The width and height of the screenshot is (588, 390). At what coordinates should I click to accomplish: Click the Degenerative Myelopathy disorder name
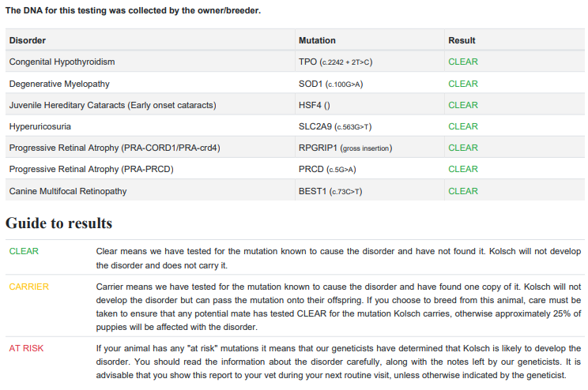click(x=59, y=84)
